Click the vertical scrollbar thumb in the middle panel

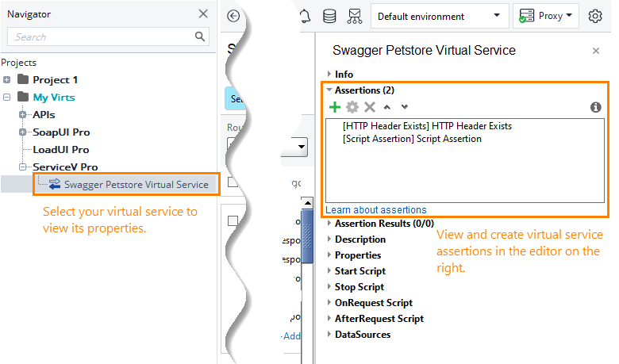click(x=307, y=235)
